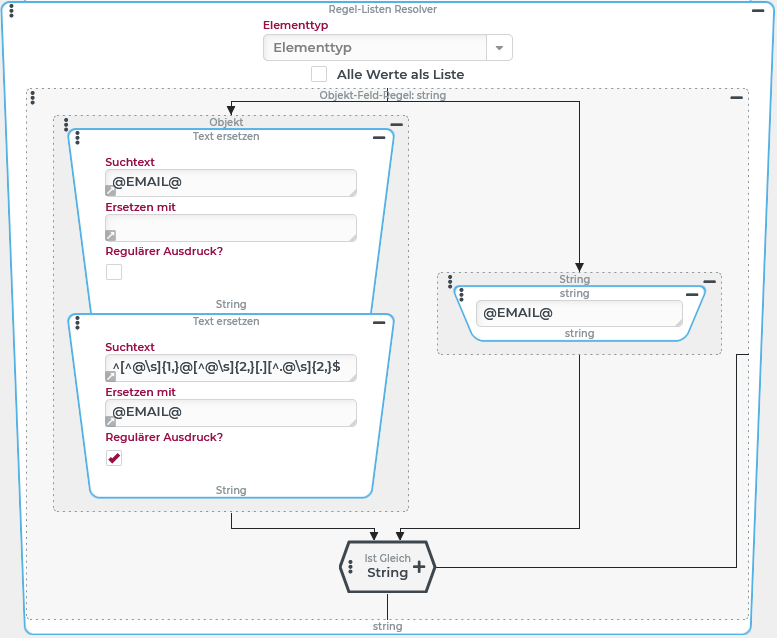777x638 pixels.
Task: Enable the Alle Werte als Liste checkbox
Action: 319,74
